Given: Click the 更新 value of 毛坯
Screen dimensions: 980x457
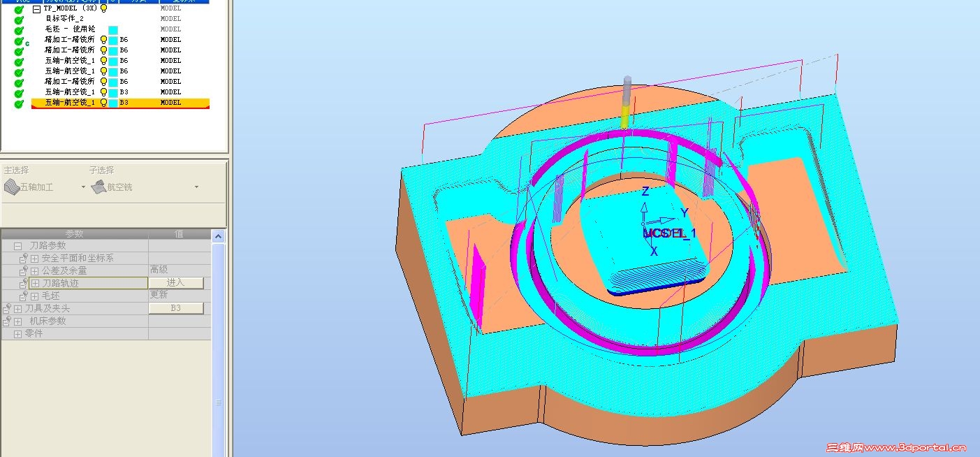Looking at the screenshot, I should 159,296.
